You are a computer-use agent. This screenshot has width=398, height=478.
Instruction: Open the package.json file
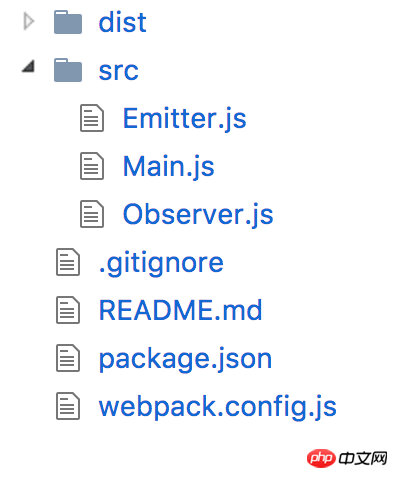[185, 360]
